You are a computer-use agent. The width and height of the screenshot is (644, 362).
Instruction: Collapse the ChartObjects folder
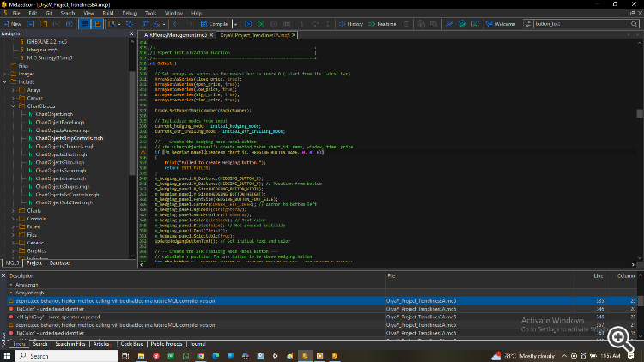click(x=13, y=106)
